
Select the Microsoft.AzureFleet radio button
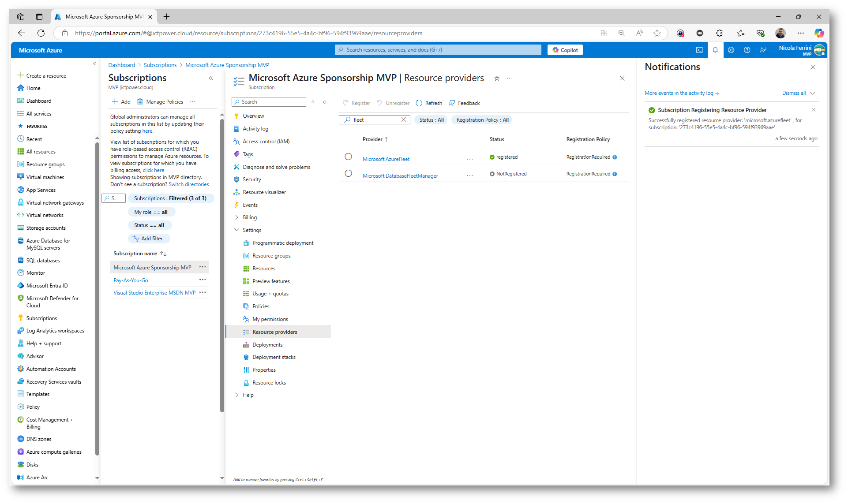click(348, 157)
